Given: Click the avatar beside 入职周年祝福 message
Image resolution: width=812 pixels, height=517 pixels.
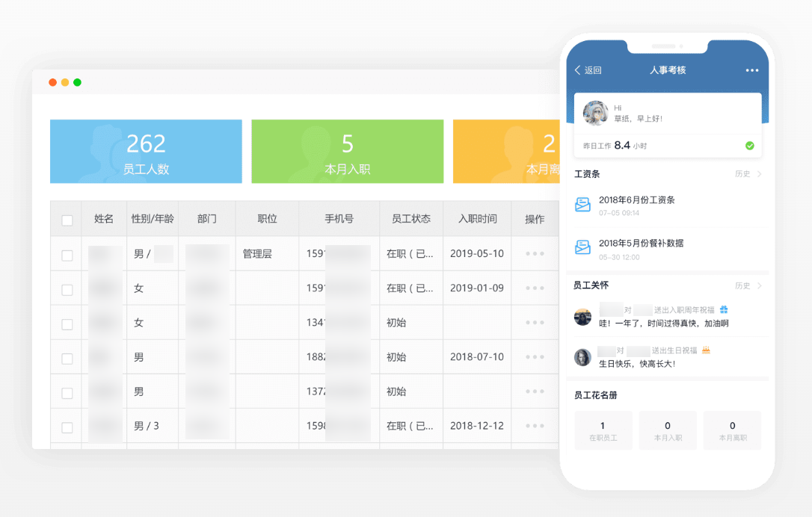Looking at the screenshot, I should (x=582, y=317).
